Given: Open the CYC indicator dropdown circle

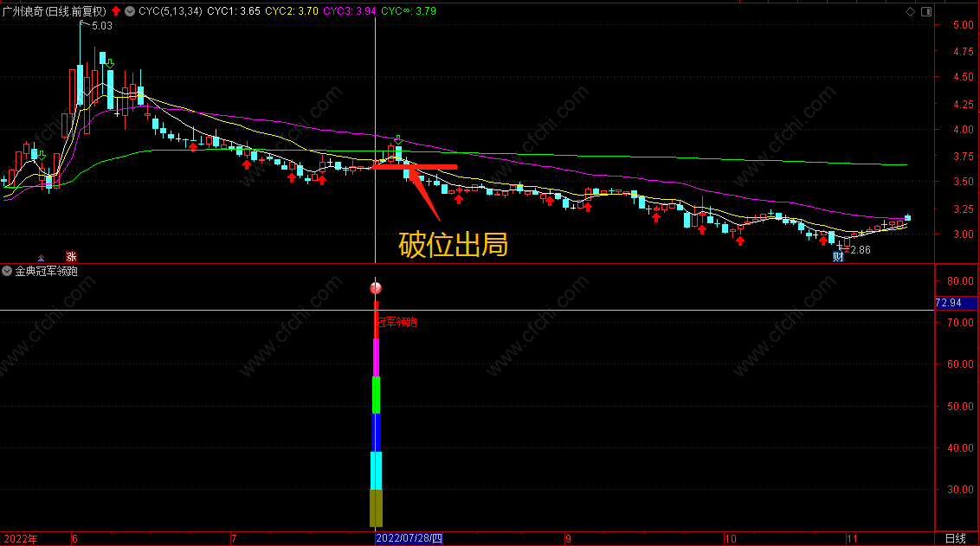Looking at the screenshot, I should (x=130, y=11).
